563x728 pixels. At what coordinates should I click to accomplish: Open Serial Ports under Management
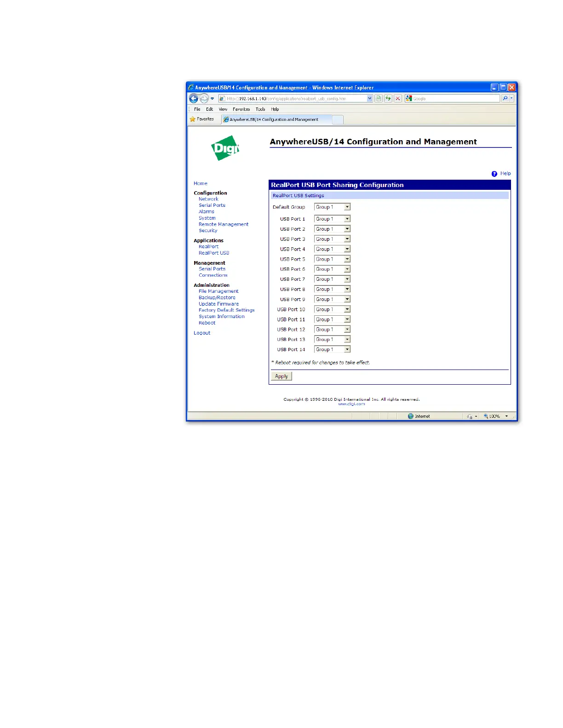(x=212, y=269)
